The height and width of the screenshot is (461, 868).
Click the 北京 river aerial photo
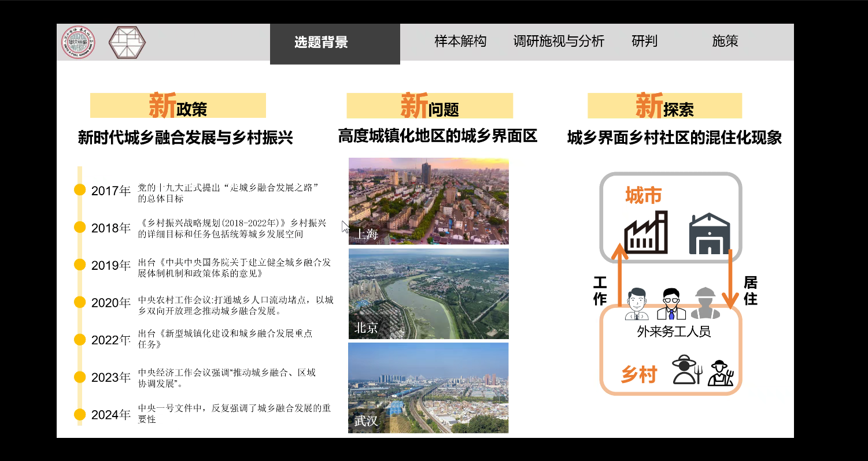click(429, 293)
